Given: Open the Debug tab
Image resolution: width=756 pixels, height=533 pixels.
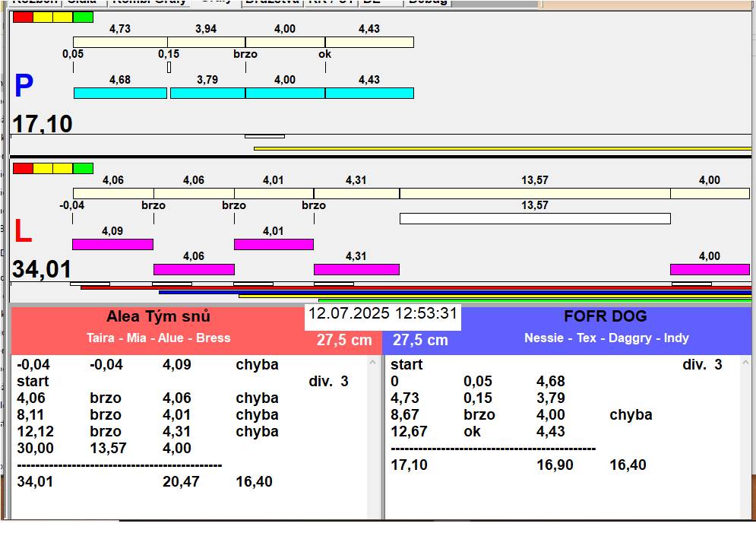Looking at the screenshot, I should (x=428, y=2).
